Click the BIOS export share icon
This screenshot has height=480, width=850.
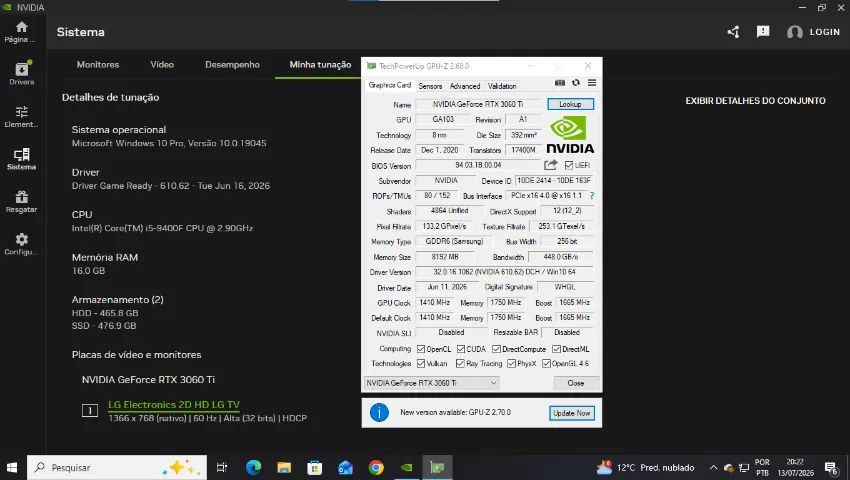coord(551,165)
